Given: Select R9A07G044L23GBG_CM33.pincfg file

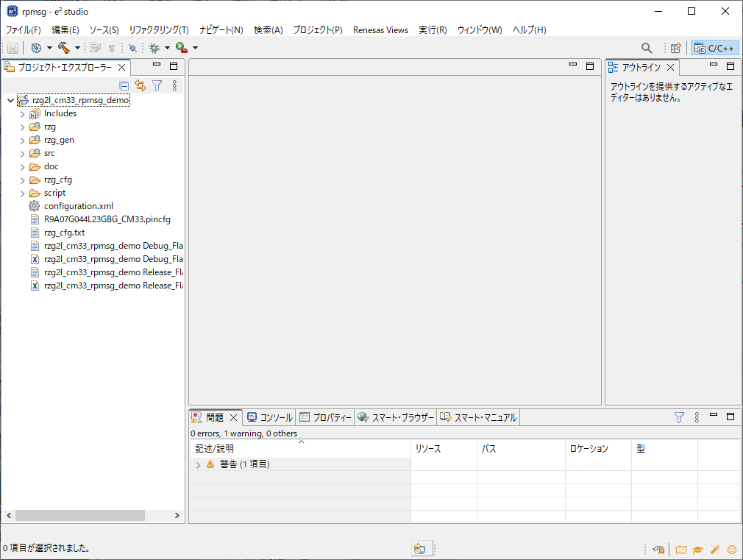Looking at the screenshot, I should [107, 219].
